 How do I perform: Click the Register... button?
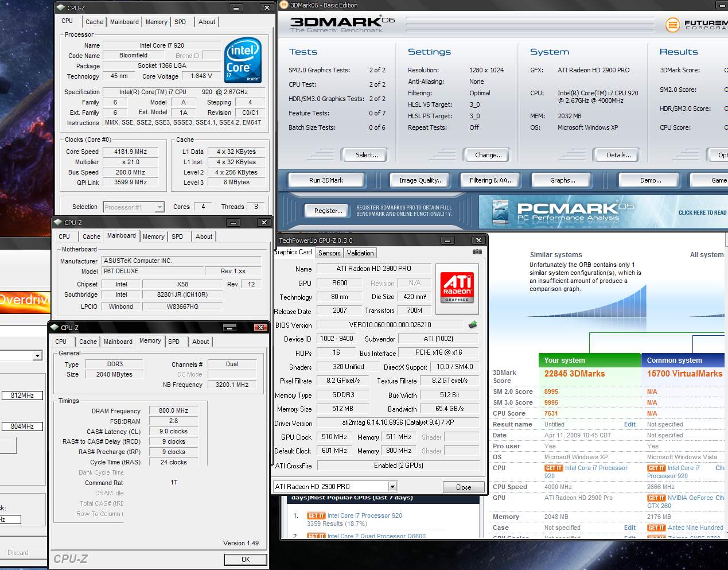click(328, 211)
